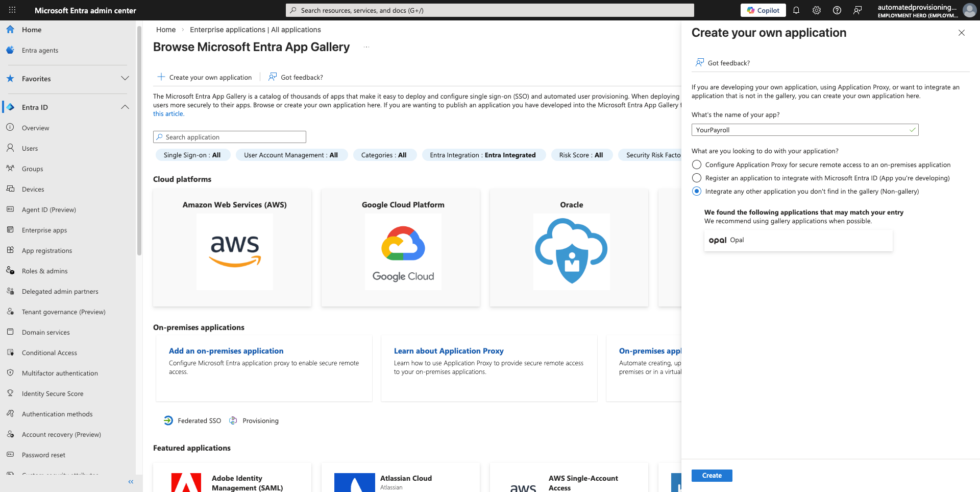Viewport: 980px width, 492px height.
Task: Open Entra agents icon in sidebar
Action: pyautogui.click(x=10, y=50)
